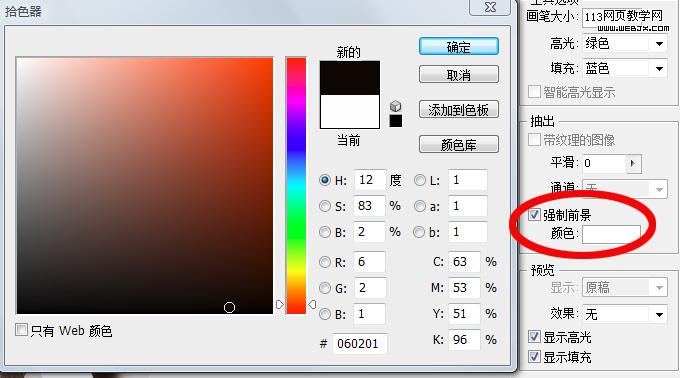Enable the 只有 Web 颜色 checkbox
This screenshot has height=378, width=680.
pos(21,330)
